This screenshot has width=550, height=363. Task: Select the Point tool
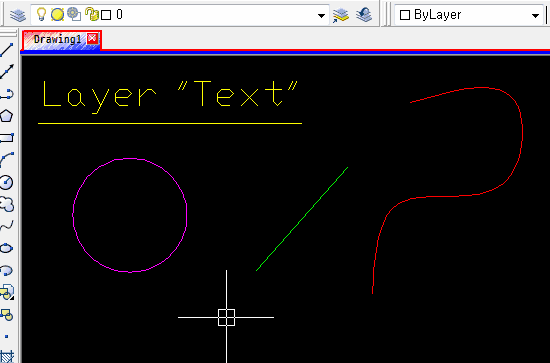coord(7,337)
